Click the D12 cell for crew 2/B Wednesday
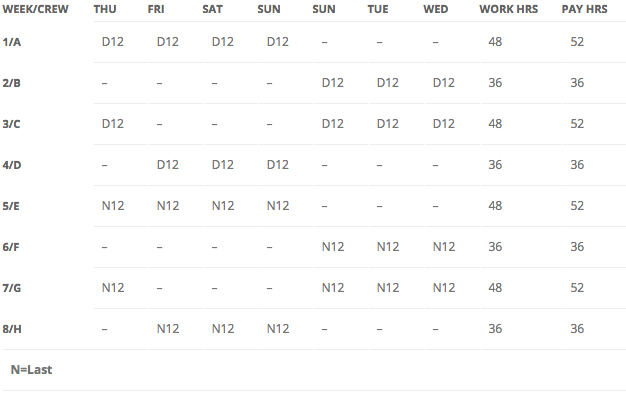 pos(444,83)
